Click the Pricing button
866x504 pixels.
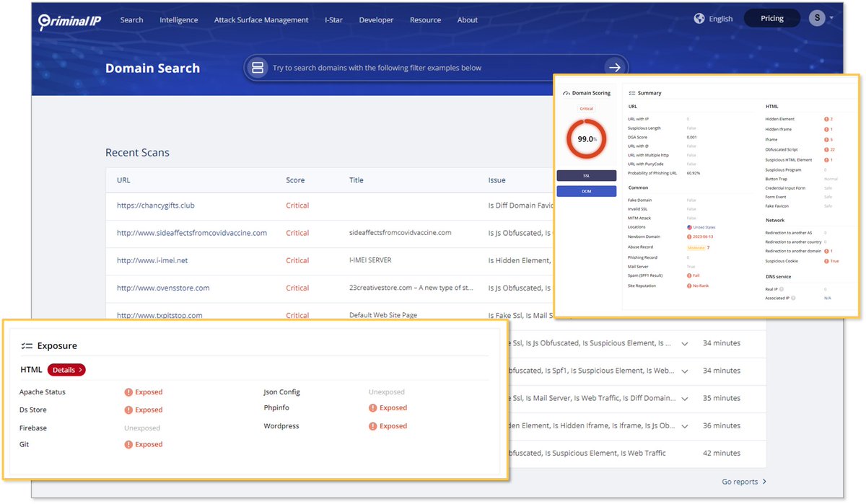point(771,18)
